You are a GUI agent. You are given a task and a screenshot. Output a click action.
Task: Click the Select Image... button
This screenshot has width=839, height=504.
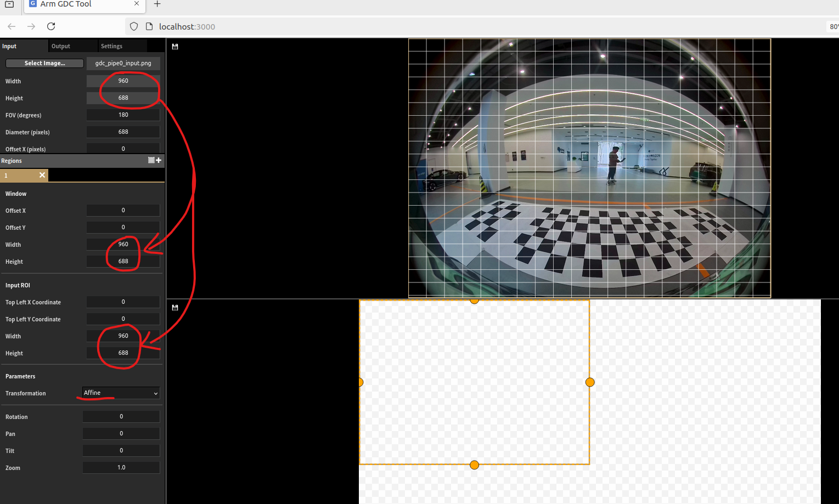(44, 63)
